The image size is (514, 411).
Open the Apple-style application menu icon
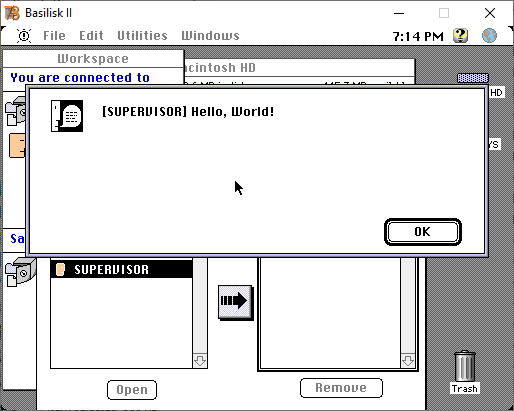click(24, 36)
